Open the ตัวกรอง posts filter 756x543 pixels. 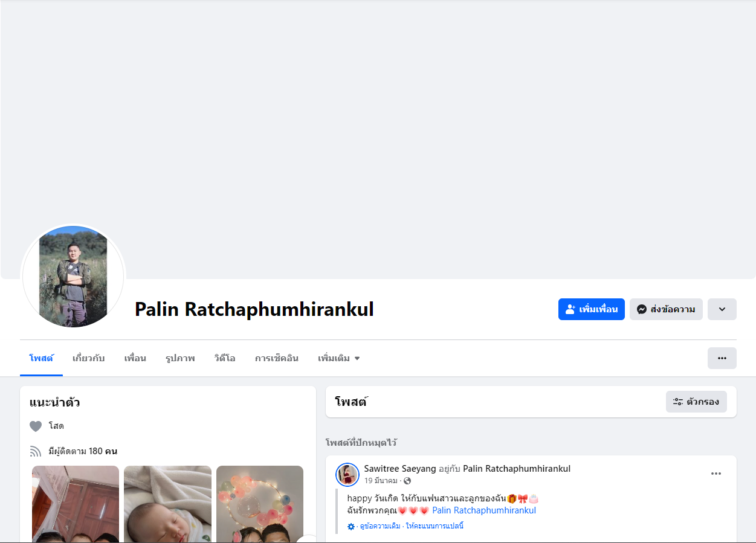pos(696,402)
